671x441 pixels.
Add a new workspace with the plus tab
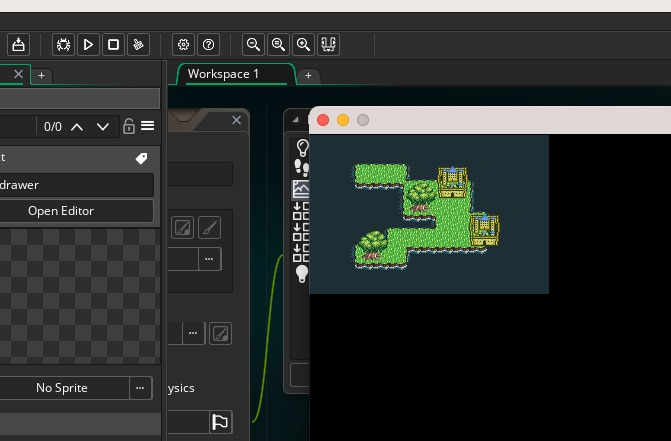308,76
